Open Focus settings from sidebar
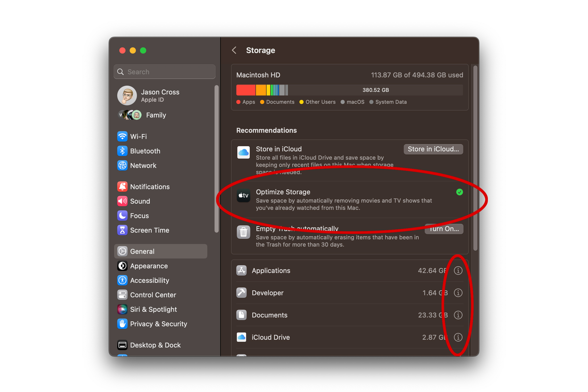Viewport: 588px width, 392px height. coord(139,216)
